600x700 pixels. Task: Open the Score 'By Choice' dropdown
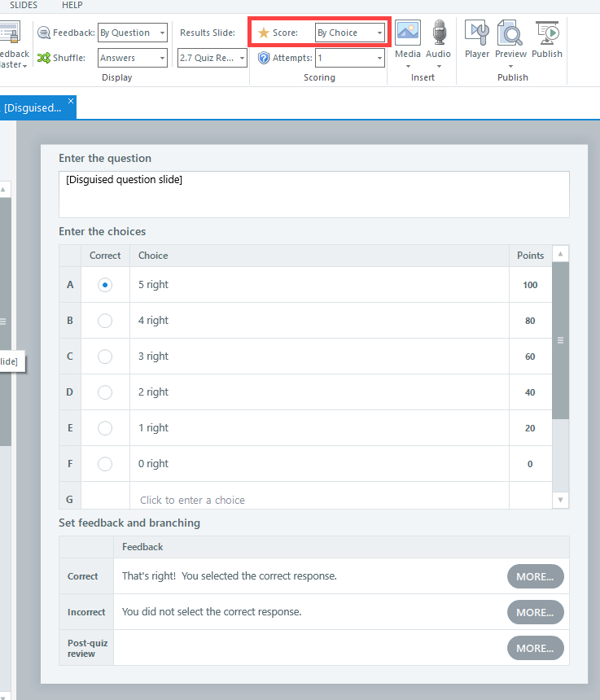(349, 33)
